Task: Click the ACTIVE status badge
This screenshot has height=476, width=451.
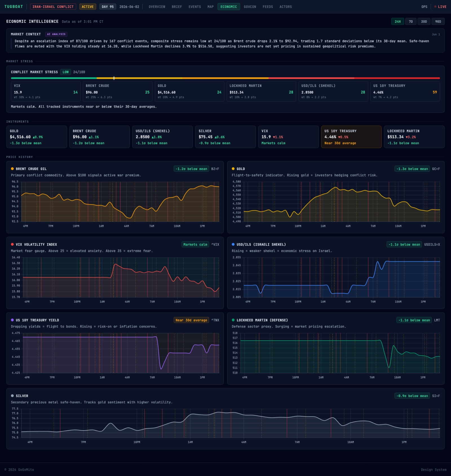Action: [x=88, y=6]
